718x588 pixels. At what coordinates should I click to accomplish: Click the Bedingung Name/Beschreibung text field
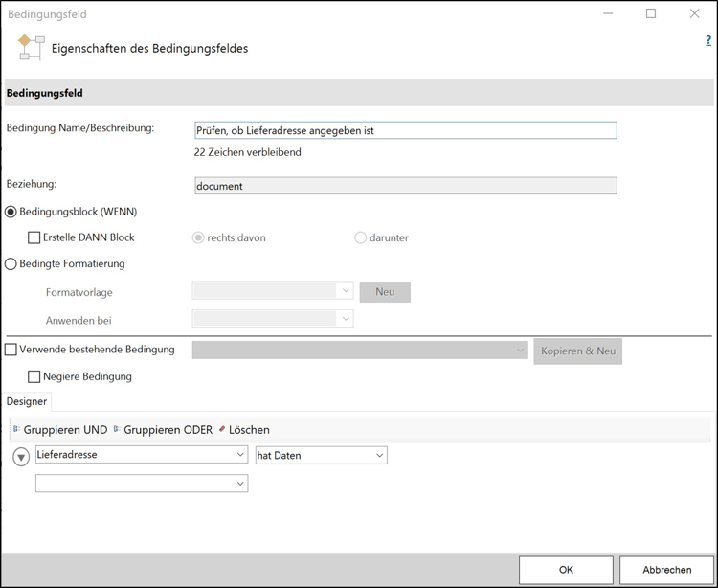coord(406,130)
